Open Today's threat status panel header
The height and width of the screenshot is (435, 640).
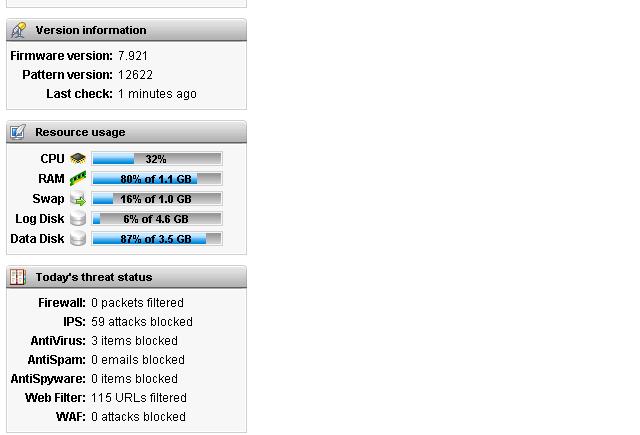[127, 277]
